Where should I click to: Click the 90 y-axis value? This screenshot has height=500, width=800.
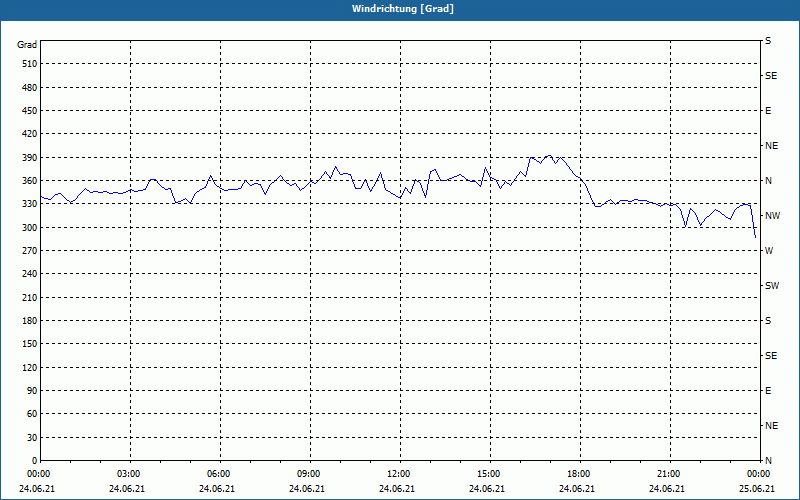pyautogui.click(x=32, y=391)
